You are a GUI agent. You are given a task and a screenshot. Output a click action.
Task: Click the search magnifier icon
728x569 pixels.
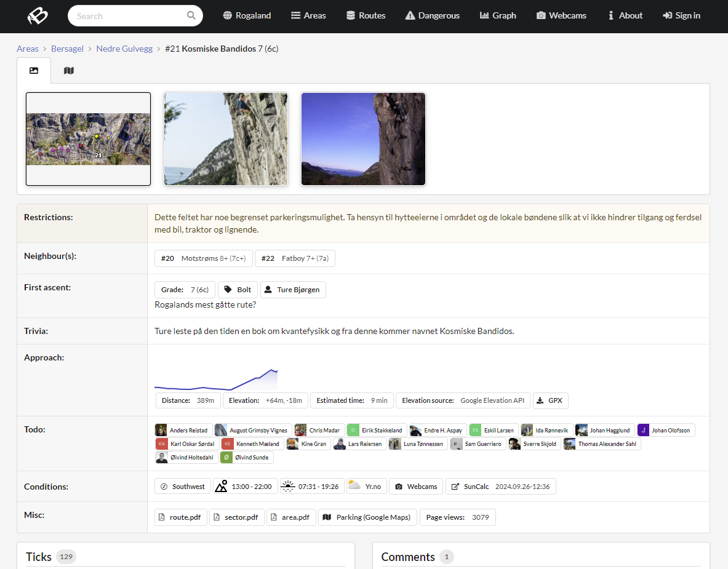point(191,16)
